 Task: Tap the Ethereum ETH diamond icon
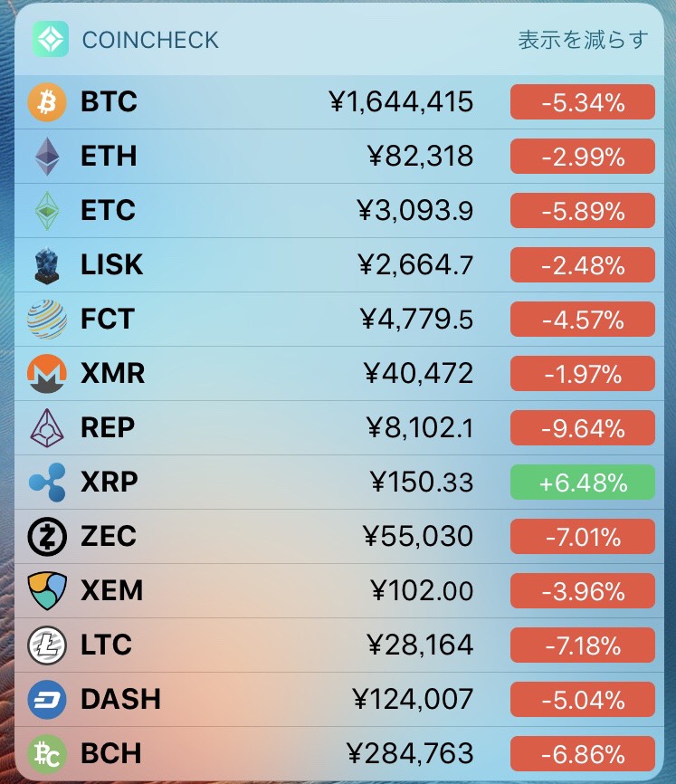pos(47,156)
